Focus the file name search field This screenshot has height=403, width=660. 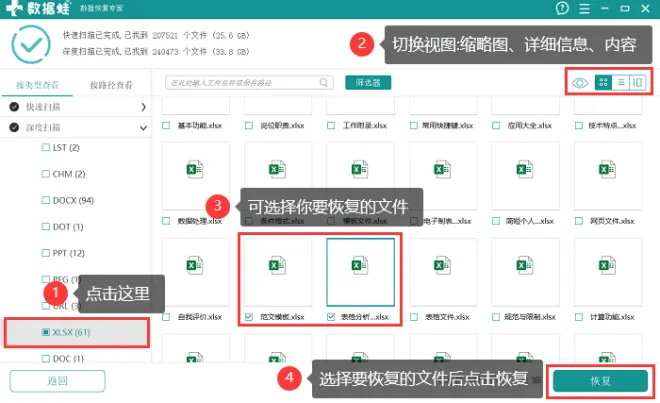249,83
